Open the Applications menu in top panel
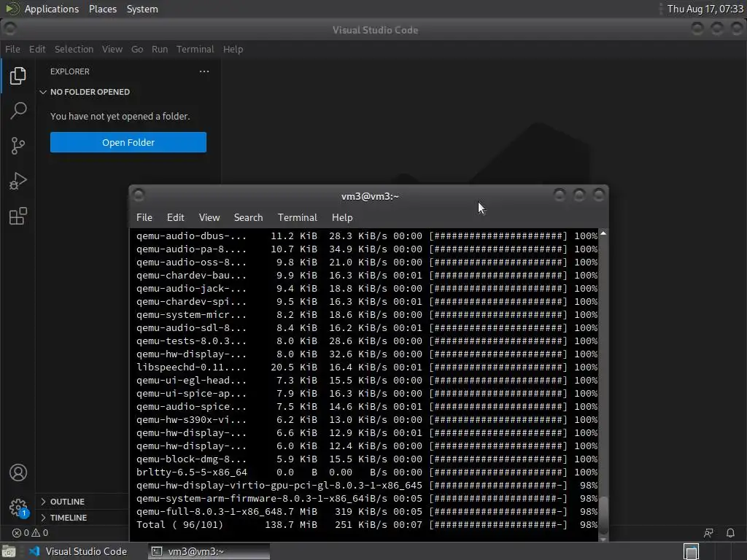The image size is (747, 560). [x=52, y=9]
